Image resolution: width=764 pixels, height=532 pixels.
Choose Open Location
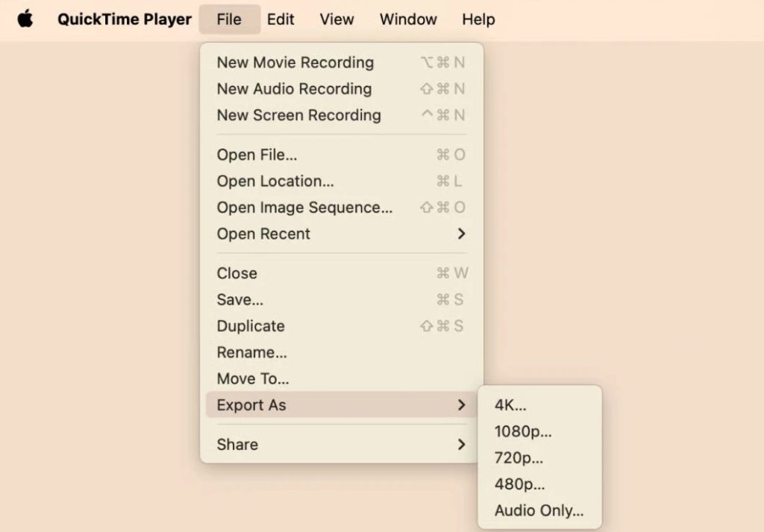point(275,181)
